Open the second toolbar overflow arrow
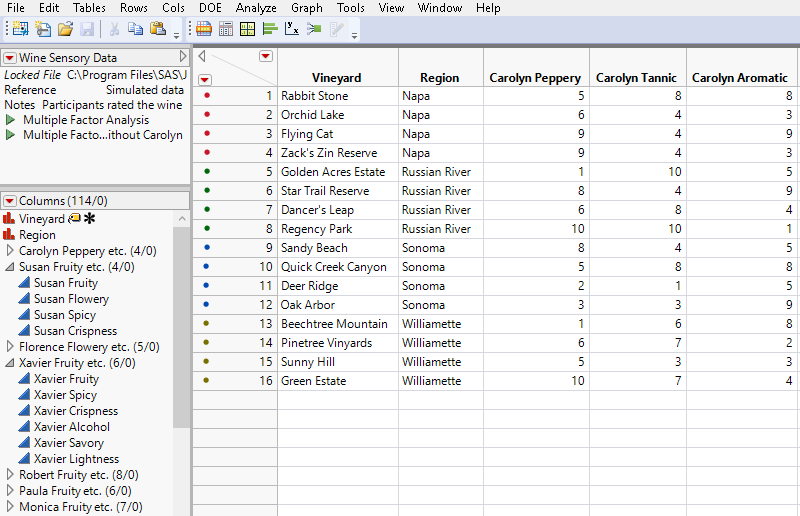The height and width of the screenshot is (516, 800). (x=354, y=35)
